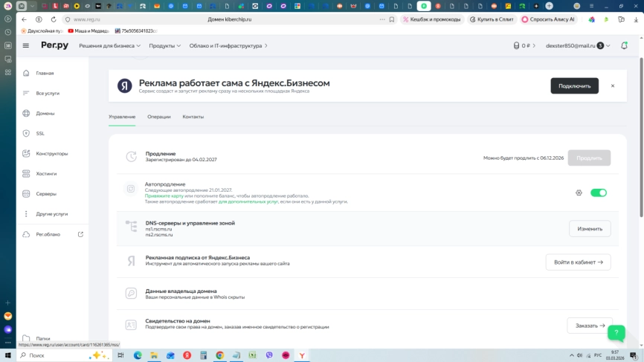Screen dimensions: 644x362
Task: Click the Подключить button on Yandex banner
Action: coord(575,85)
